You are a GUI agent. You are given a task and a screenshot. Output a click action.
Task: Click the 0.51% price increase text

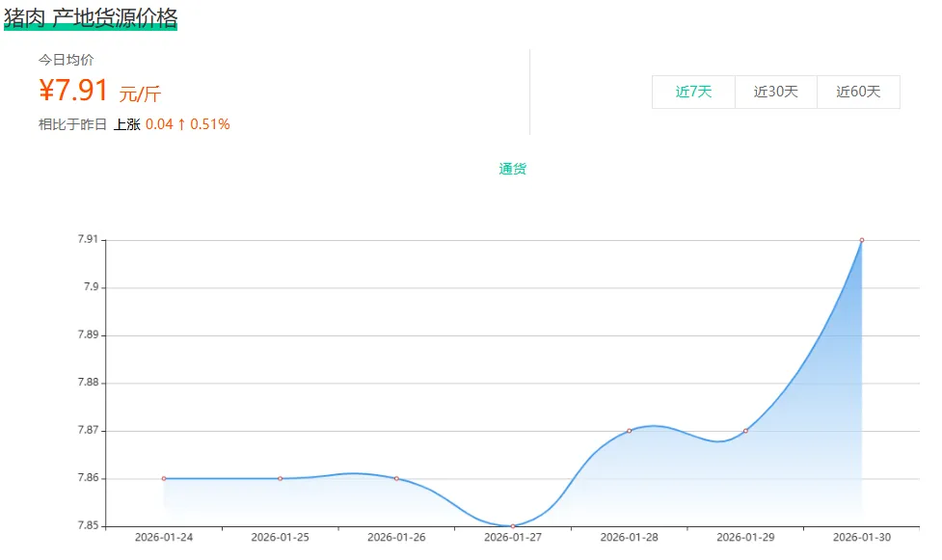[209, 124]
